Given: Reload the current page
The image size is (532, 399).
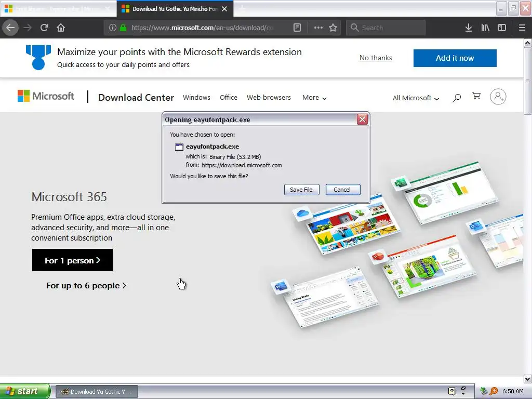Looking at the screenshot, I should 44,28.
